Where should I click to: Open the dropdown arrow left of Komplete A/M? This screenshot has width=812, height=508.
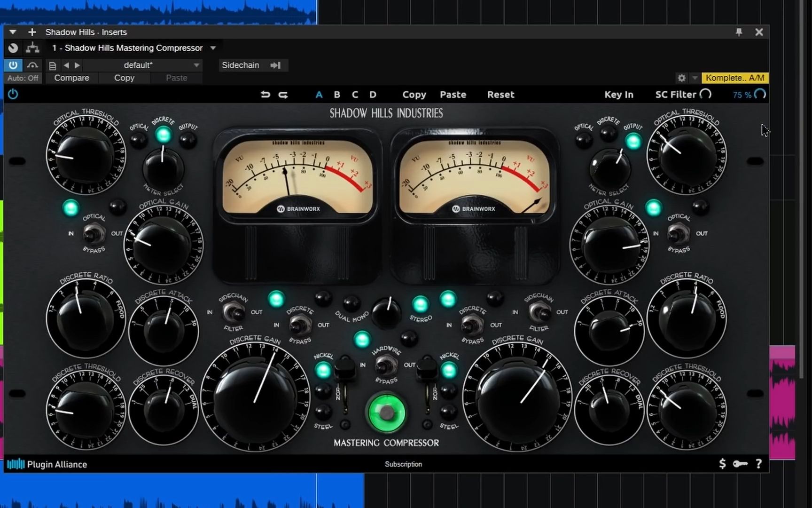point(695,78)
